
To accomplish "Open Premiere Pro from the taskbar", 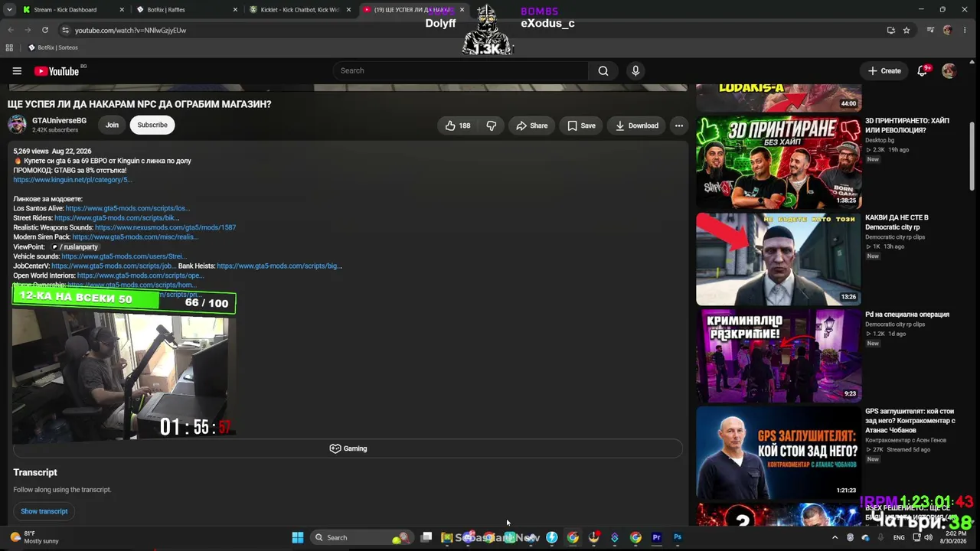I will pos(656,537).
